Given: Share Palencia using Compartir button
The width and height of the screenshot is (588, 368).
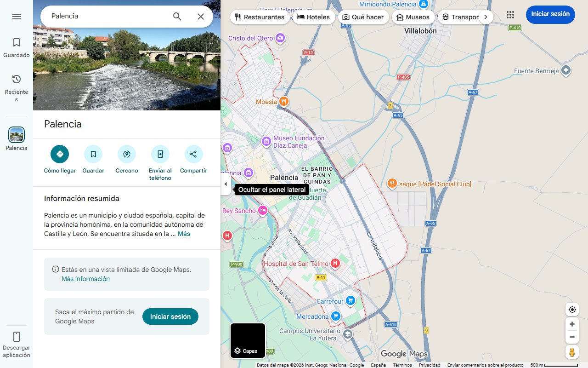Looking at the screenshot, I should click(x=193, y=154).
